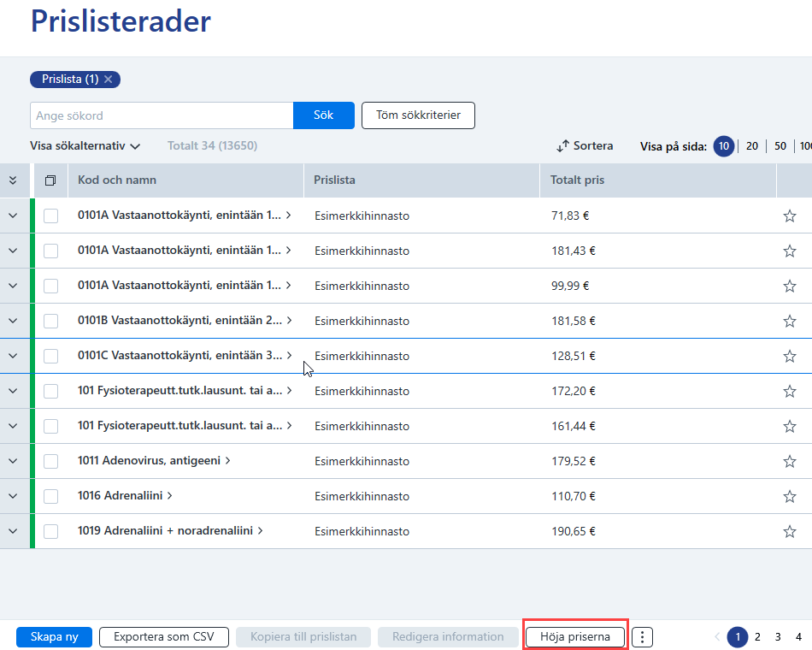This screenshot has height=650, width=812.
Task: Open the three-dot more actions menu
Action: [642, 637]
